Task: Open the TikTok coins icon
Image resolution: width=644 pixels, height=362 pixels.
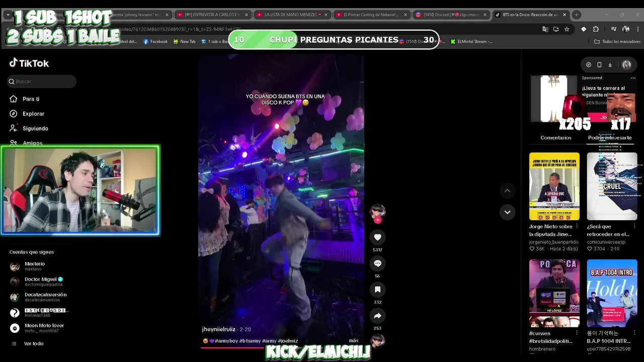Action: (x=589, y=65)
